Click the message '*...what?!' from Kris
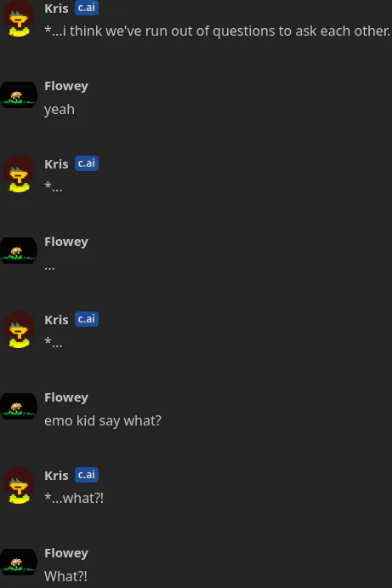The height and width of the screenshot is (588, 392). coord(74,499)
